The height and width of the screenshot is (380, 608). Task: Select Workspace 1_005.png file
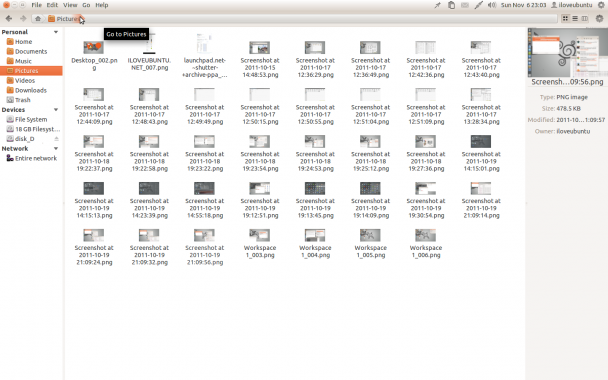pyautogui.click(x=370, y=244)
